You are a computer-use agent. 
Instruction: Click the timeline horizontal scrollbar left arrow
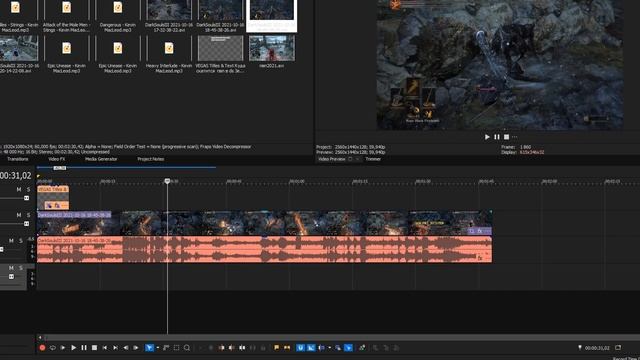click(40, 338)
